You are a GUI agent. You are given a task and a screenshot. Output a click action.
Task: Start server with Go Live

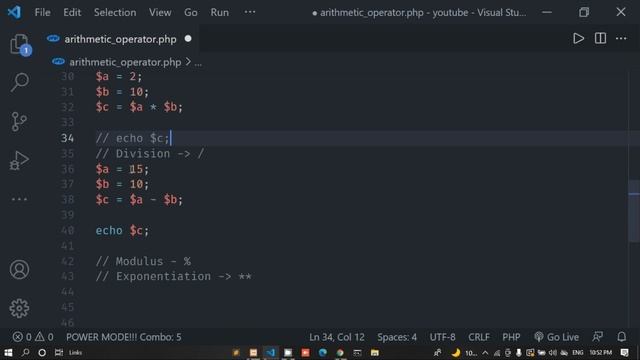click(x=556, y=337)
